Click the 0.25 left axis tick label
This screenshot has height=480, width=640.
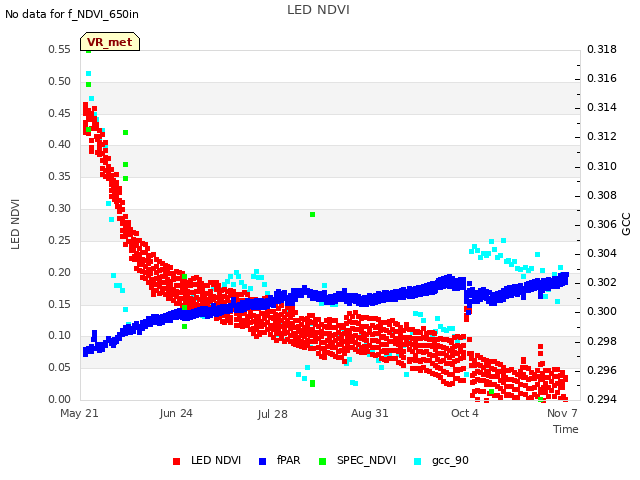60,240
